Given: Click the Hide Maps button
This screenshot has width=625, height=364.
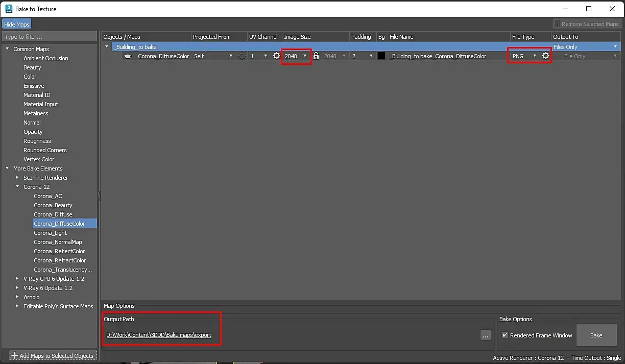Looking at the screenshot, I should 17,24.
